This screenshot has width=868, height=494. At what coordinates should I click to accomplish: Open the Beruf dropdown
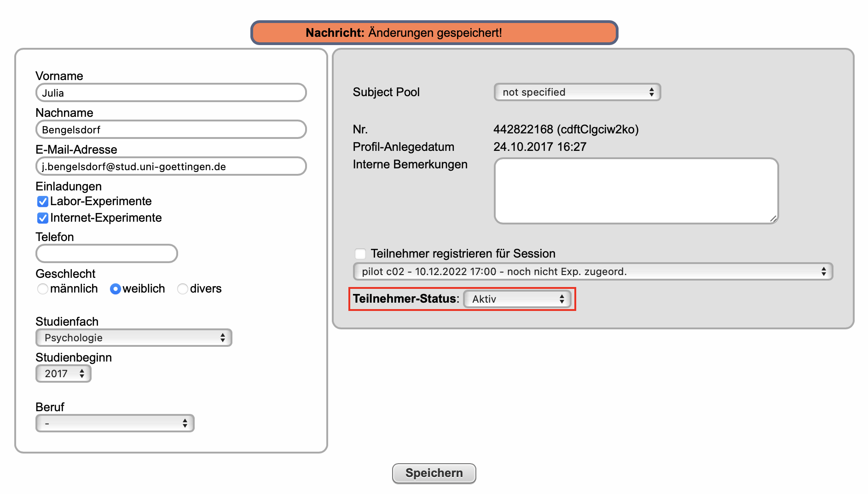point(115,423)
